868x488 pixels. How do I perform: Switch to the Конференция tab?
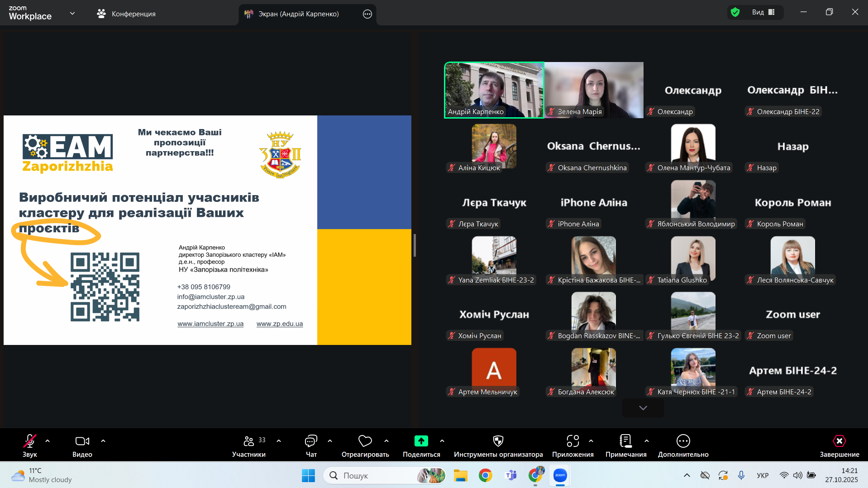[126, 14]
